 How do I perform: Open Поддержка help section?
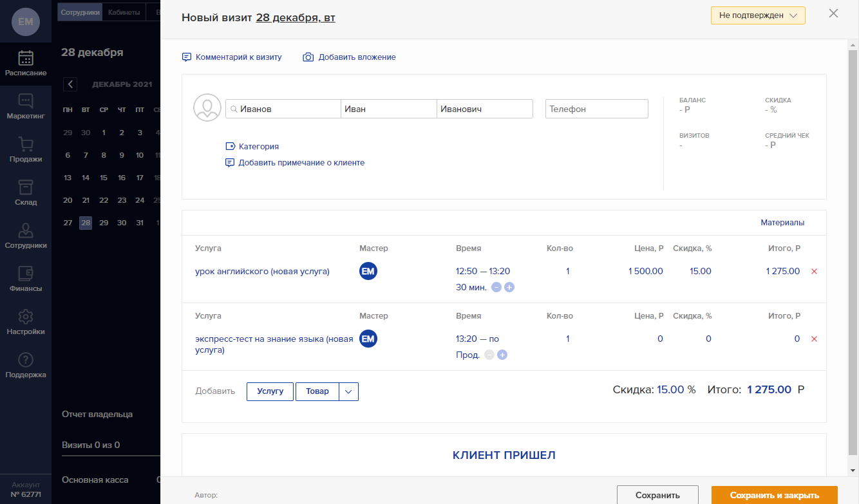[26, 366]
